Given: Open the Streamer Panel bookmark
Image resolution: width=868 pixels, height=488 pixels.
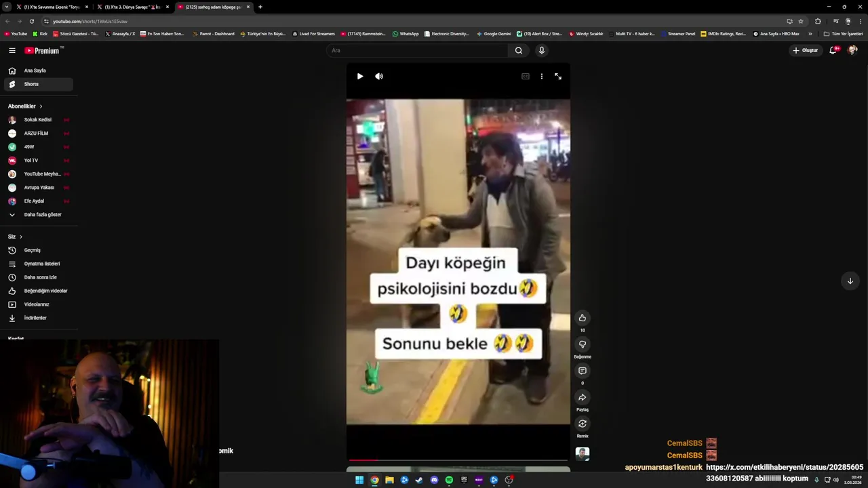Looking at the screenshot, I should (x=677, y=34).
